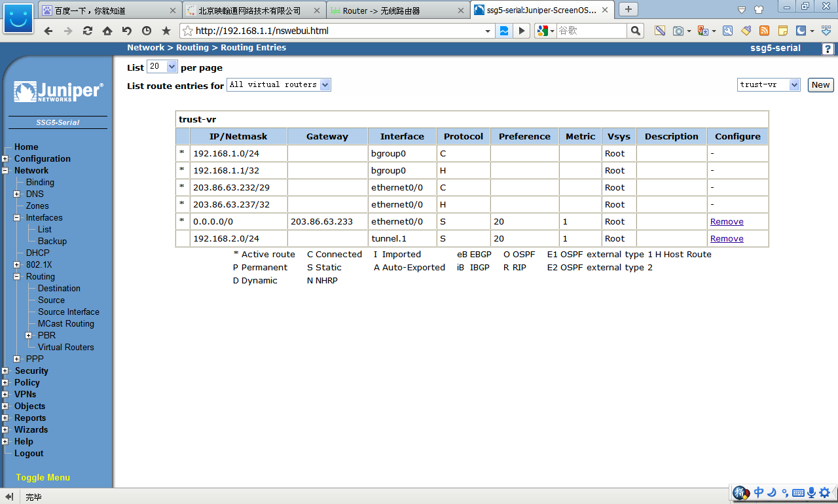Screen dimensions: 838x504
Task: Open the All virtual routers dropdown
Action: pyautogui.click(x=278, y=84)
